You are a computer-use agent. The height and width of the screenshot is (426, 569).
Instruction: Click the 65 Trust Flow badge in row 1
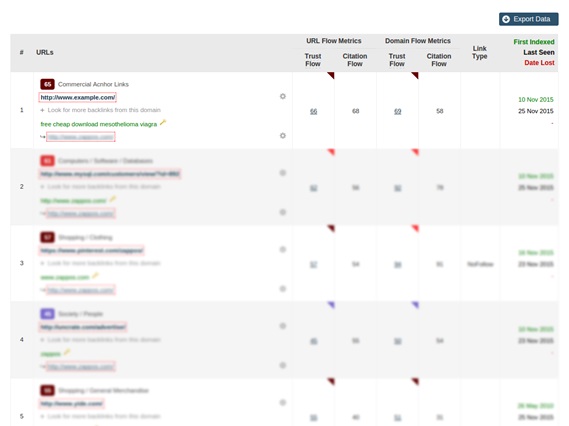(x=47, y=84)
